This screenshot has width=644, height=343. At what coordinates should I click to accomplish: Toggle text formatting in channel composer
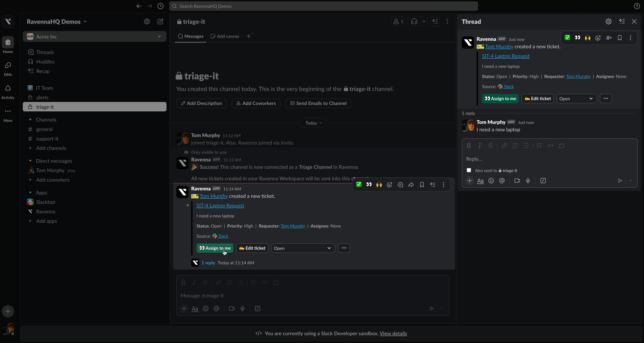195,308
